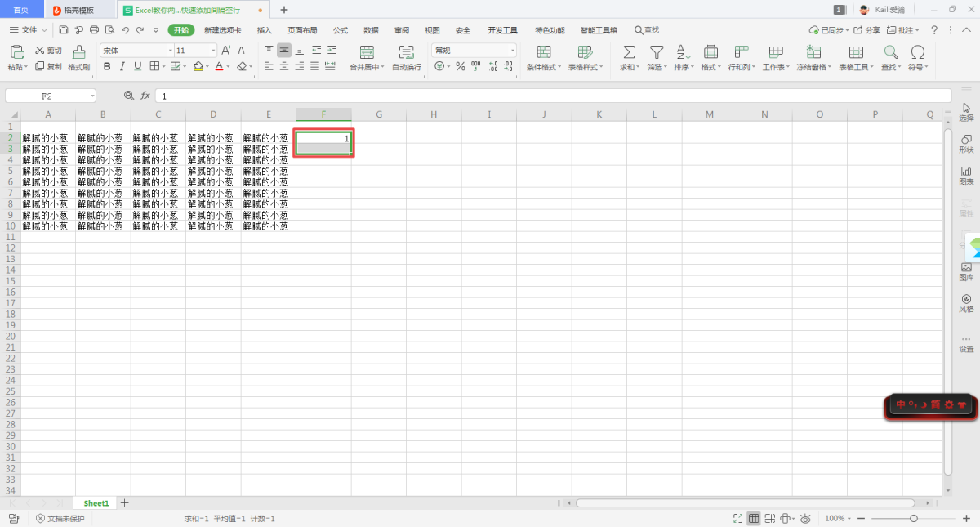The image size is (980, 527).
Task: Expand the Name Box dropdown showing F2
Action: point(91,96)
